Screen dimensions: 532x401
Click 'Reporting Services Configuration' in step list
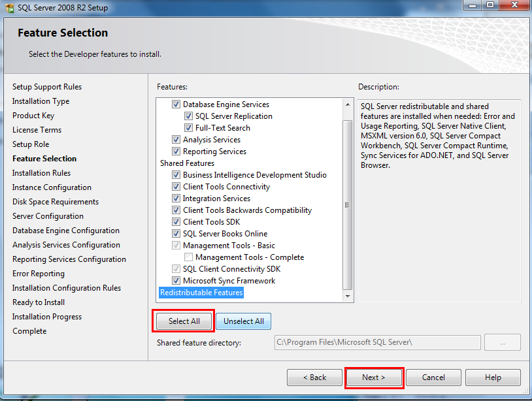(x=69, y=259)
